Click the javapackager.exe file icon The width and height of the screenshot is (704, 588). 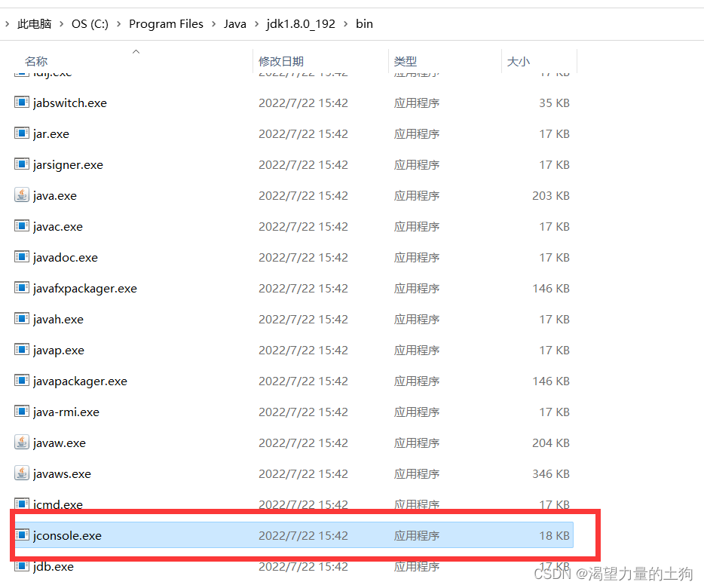pyautogui.click(x=22, y=381)
